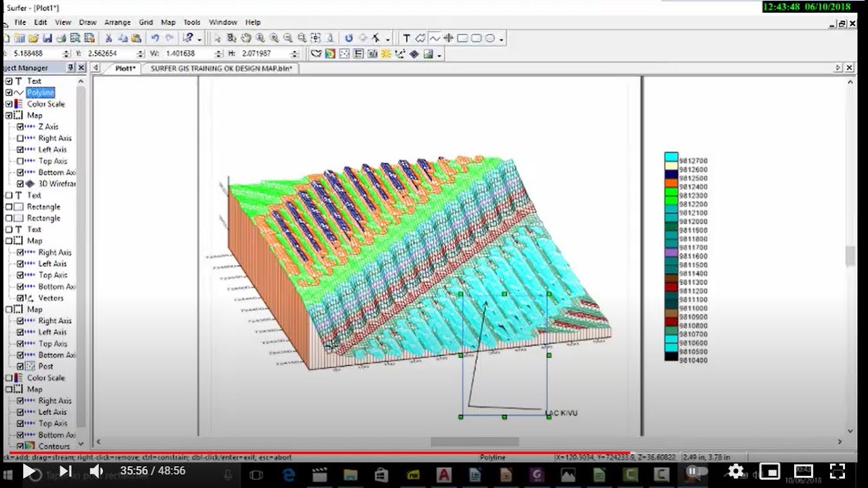Toggle the Contours layer checkbox
This screenshot has height=488, width=868.
pyautogui.click(x=20, y=446)
